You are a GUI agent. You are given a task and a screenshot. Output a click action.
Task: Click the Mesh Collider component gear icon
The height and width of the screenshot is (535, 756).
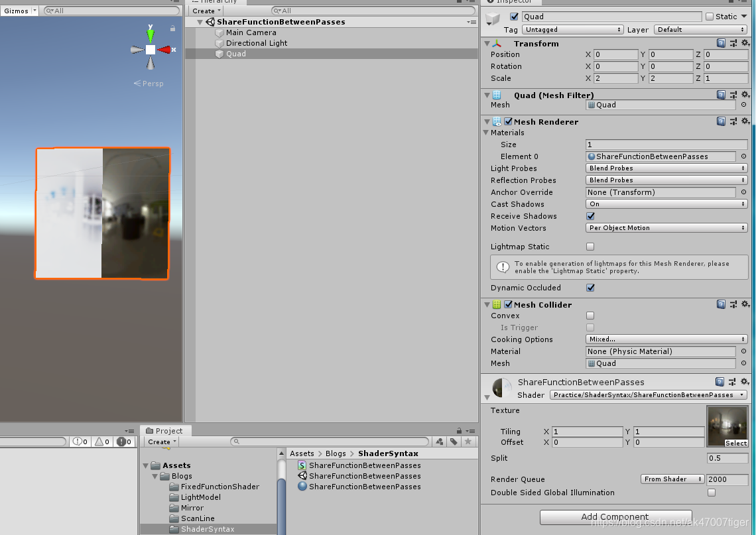tap(745, 304)
